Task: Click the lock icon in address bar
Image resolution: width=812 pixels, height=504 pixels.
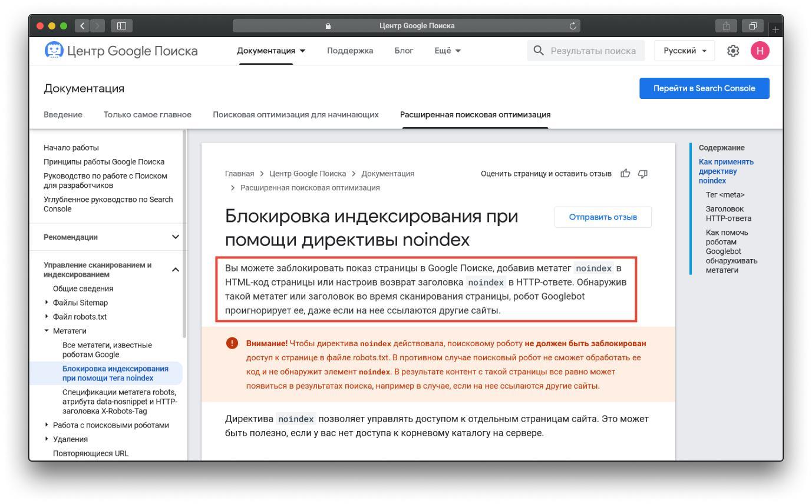Action: coord(328,26)
